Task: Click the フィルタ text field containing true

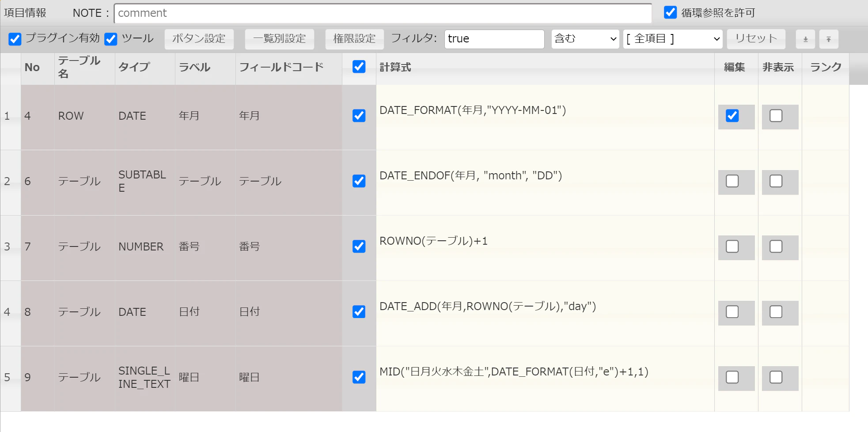Action: click(x=494, y=39)
